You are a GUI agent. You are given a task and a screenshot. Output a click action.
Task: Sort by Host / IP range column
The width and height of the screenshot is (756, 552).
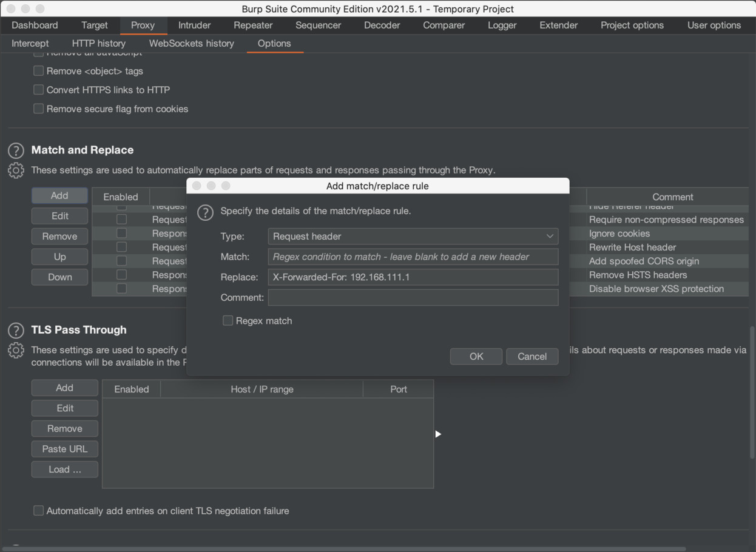pyautogui.click(x=262, y=389)
